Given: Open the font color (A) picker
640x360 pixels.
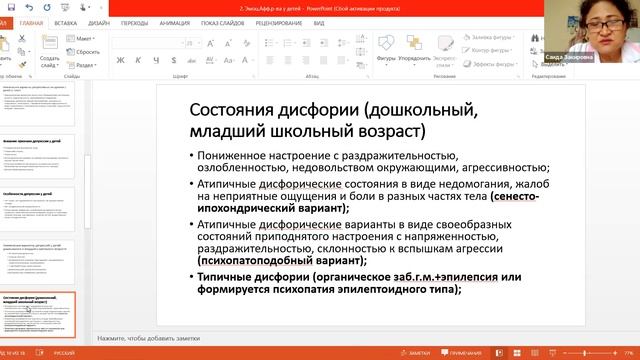Looking at the screenshot, I should (246, 60).
